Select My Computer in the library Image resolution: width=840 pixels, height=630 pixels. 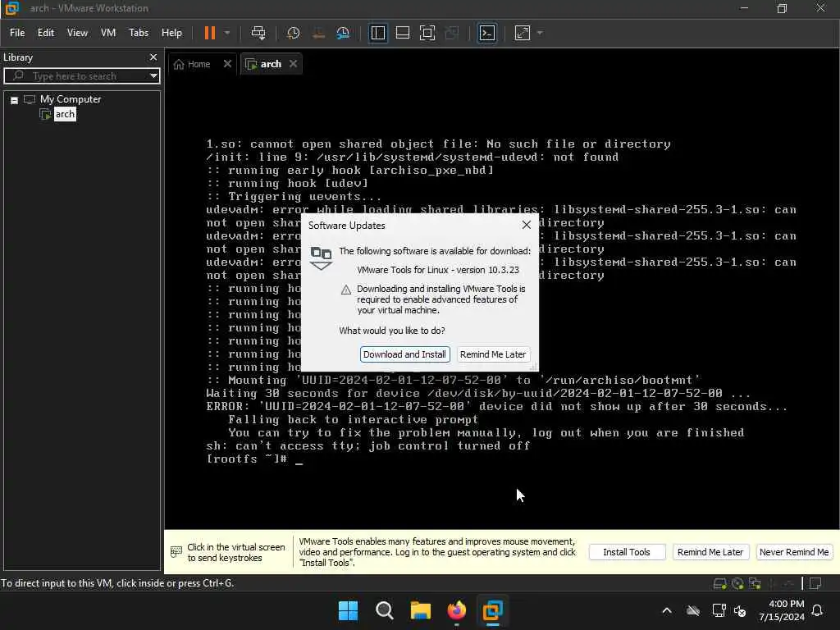[71, 99]
